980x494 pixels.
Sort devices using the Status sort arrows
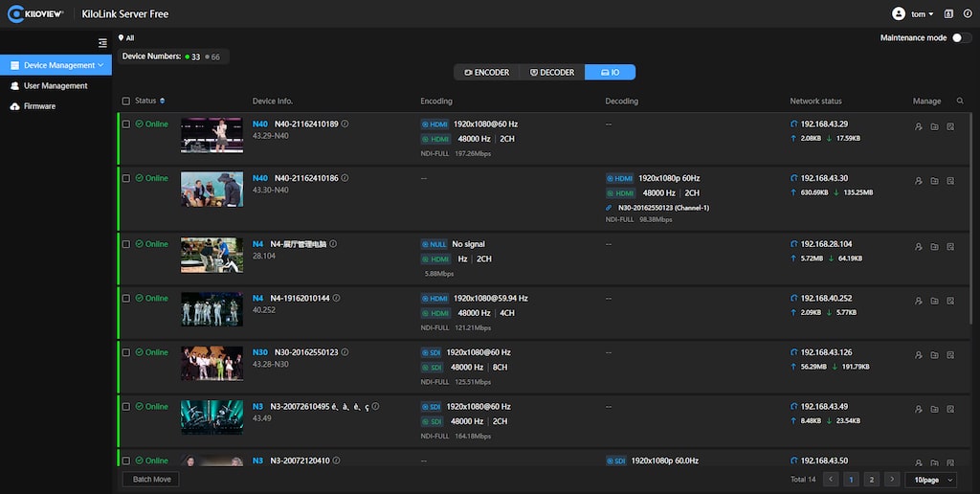click(x=163, y=101)
